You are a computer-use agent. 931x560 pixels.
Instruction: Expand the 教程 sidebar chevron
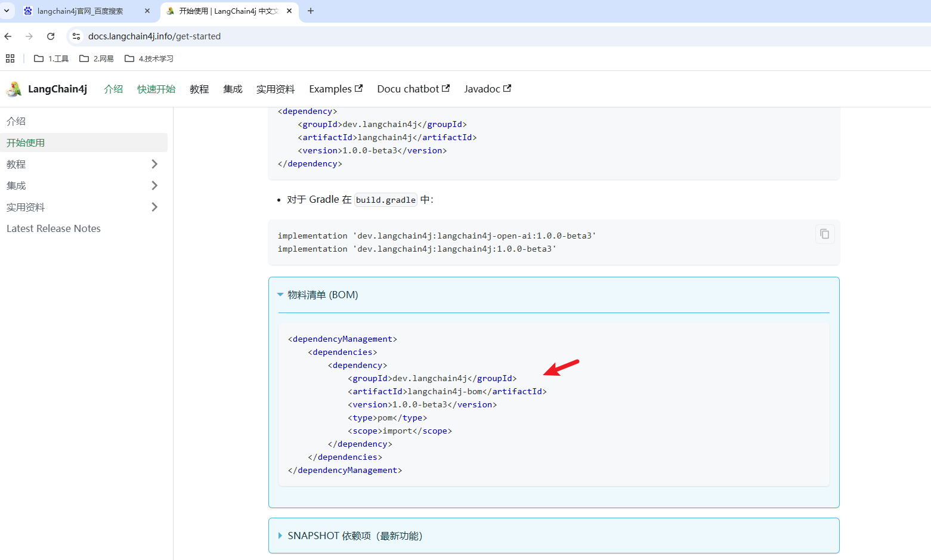tap(154, 164)
